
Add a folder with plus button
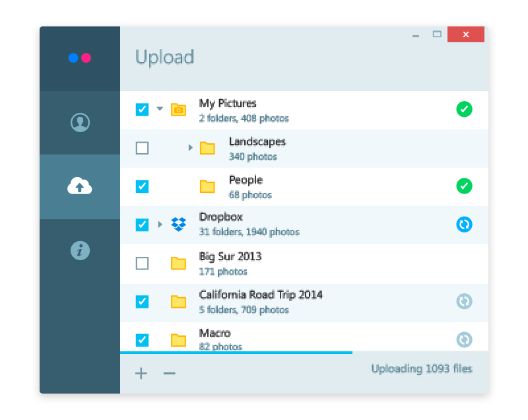pyautogui.click(x=141, y=373)
